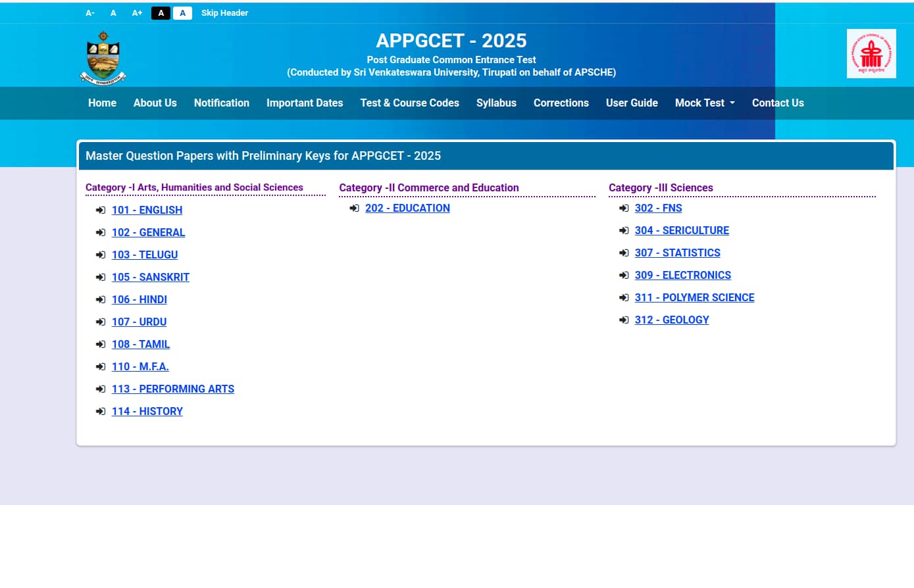Open the 102 - GENERAL question paper
The width and height of the screenshot is (914, 588).
tap(148, 233)
